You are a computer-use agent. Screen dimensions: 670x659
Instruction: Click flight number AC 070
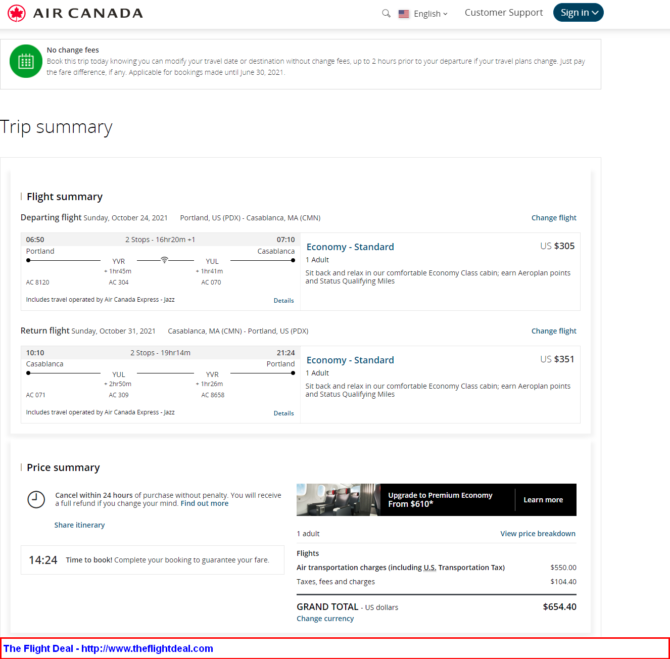211,282
